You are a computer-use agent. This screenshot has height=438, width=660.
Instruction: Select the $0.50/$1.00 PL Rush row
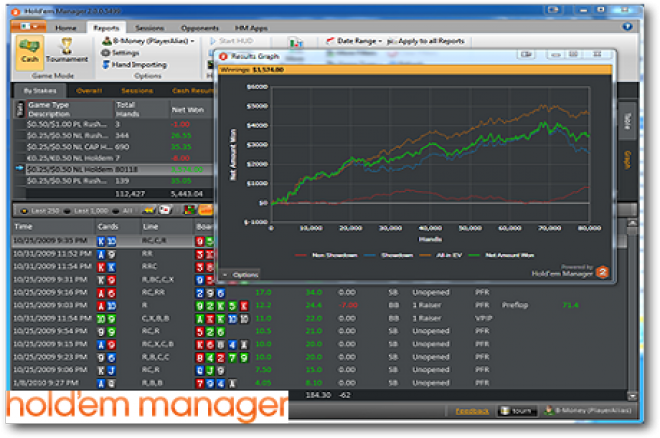(x=114, y=124)
